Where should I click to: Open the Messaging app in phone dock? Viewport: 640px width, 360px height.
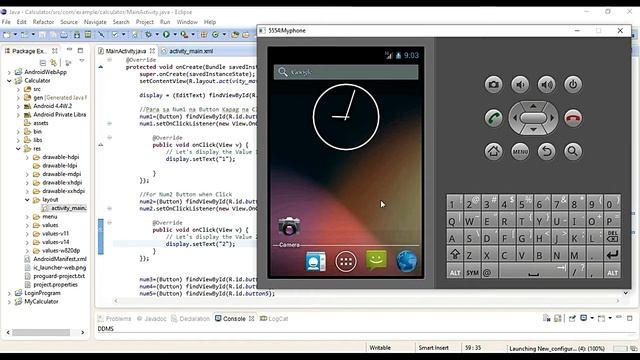[376, 260]
